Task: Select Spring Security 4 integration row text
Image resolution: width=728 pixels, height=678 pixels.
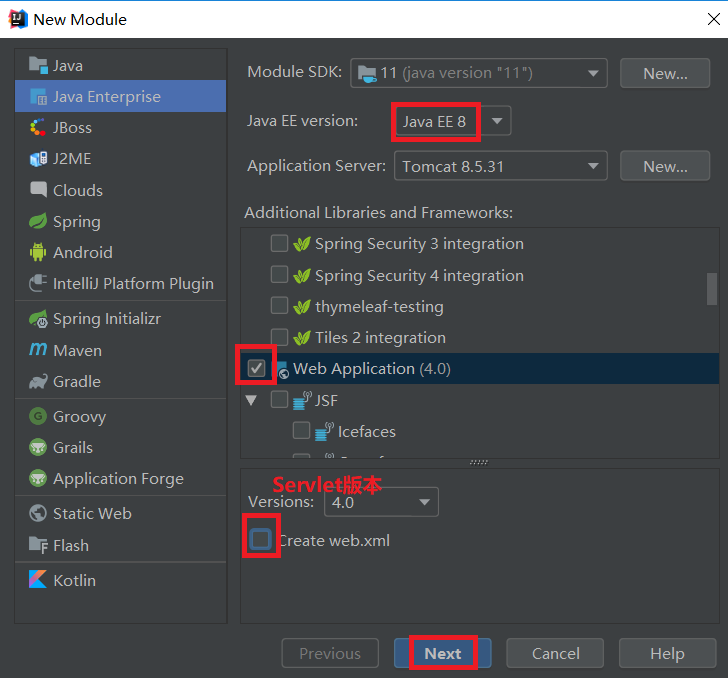Action: [x=419, y=275]
